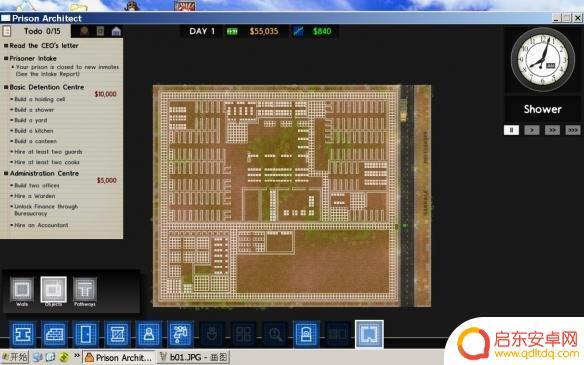Click the green cash icon

232,31
